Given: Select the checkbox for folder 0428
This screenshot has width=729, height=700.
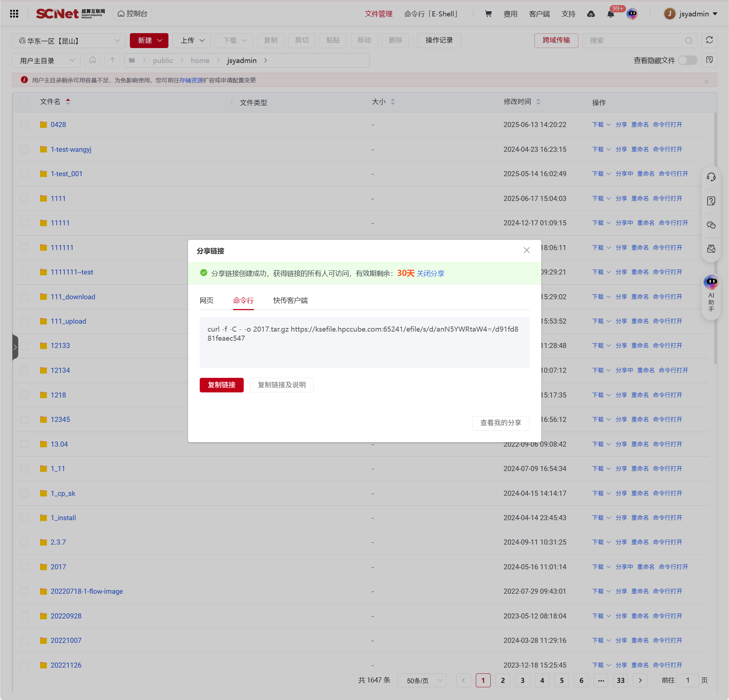Looking at the screenshot, I should pos(24,124).
